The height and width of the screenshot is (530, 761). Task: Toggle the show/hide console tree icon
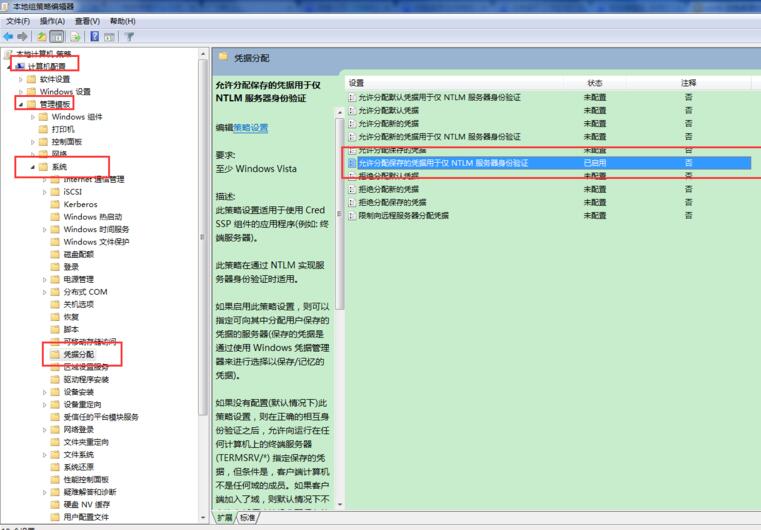pos(57,36)
